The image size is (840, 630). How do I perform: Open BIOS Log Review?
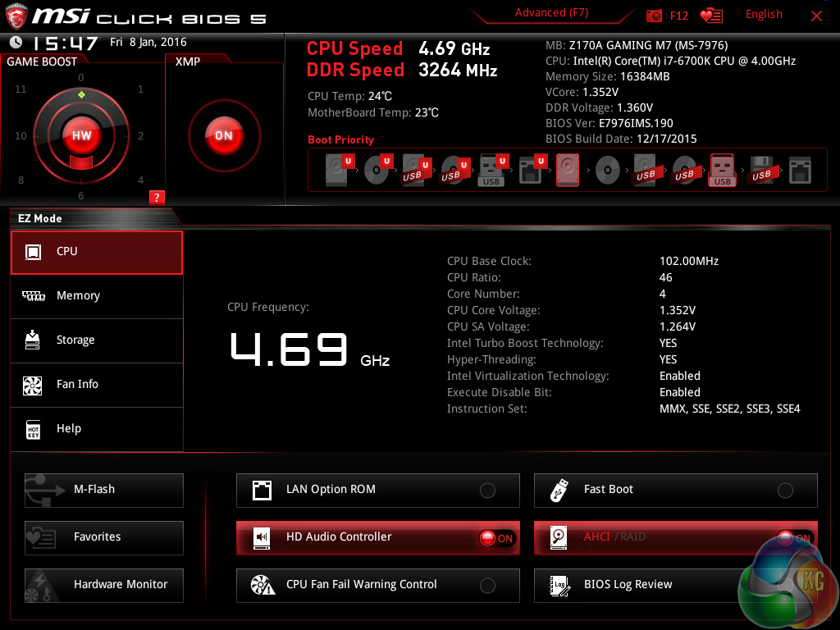pyautogui.click(x=676, y=585)
